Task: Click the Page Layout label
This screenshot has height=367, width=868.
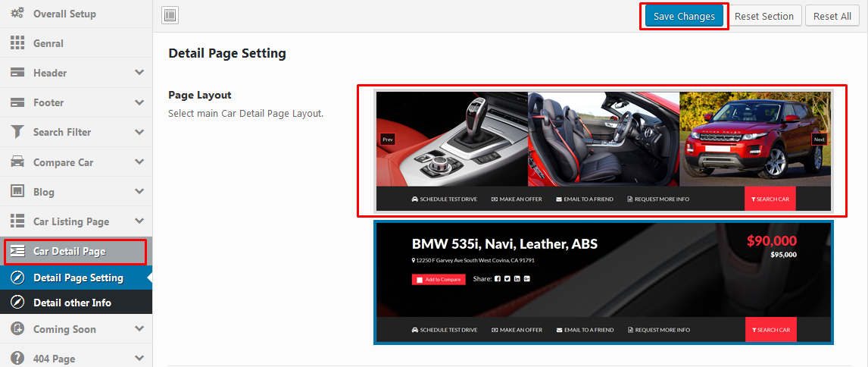Action: (x=200, y=95)
